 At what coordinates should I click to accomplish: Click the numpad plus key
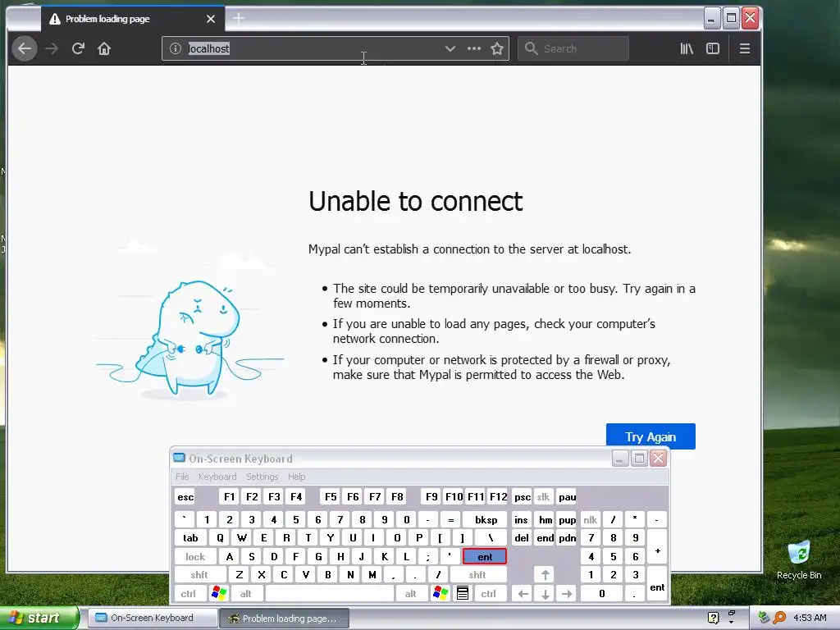657,547
